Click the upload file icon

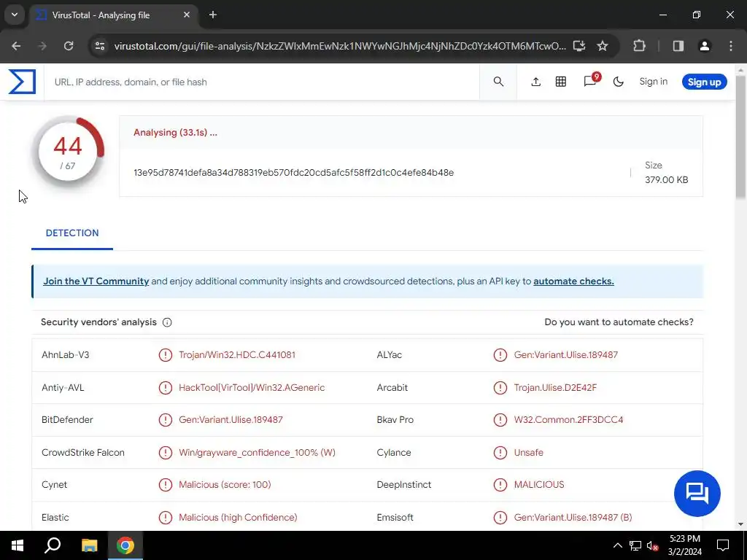[536, 82]
